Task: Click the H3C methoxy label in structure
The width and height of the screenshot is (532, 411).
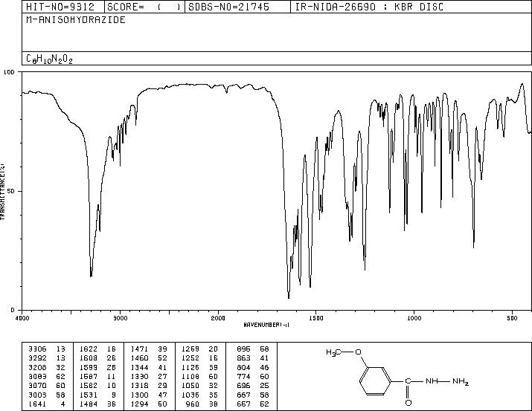Action: (x=333, y=353)
